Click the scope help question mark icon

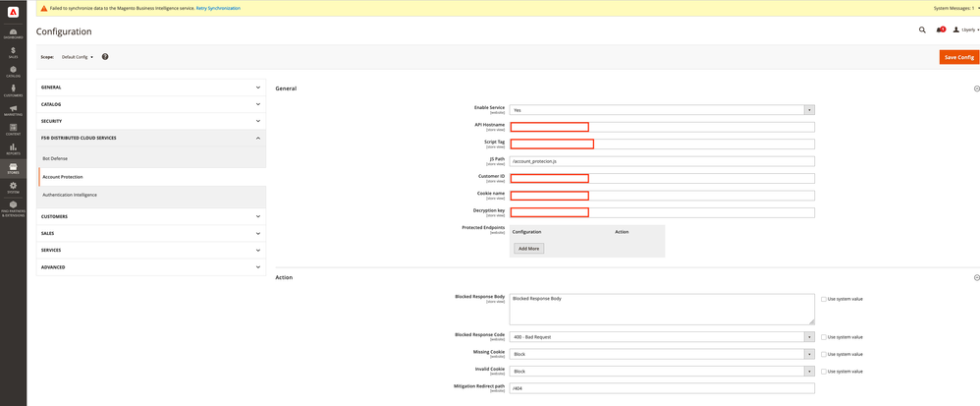click(x=105, y=56)
